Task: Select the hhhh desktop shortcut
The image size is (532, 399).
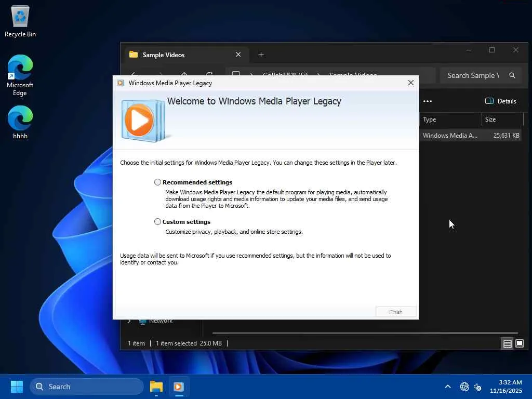Action: point(20,123)
